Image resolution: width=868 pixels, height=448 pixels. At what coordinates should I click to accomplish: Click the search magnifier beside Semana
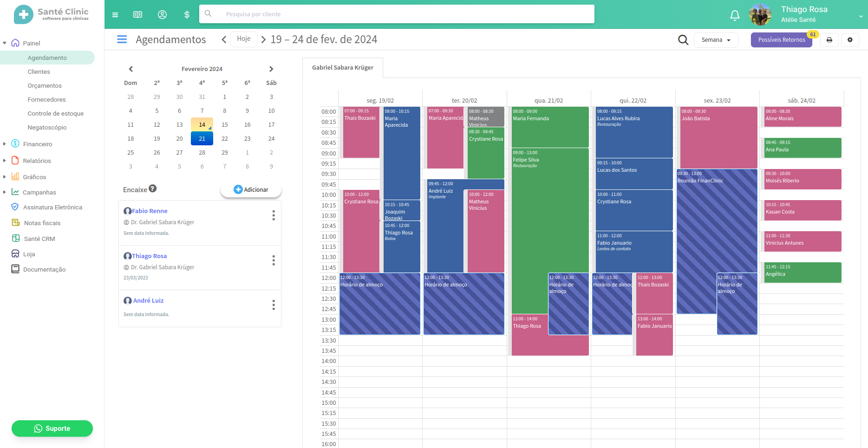point(683,40)
